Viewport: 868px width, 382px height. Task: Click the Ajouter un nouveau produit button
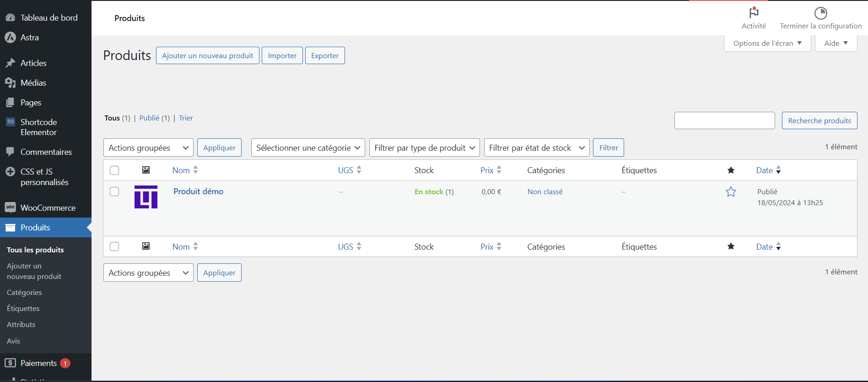208,55
